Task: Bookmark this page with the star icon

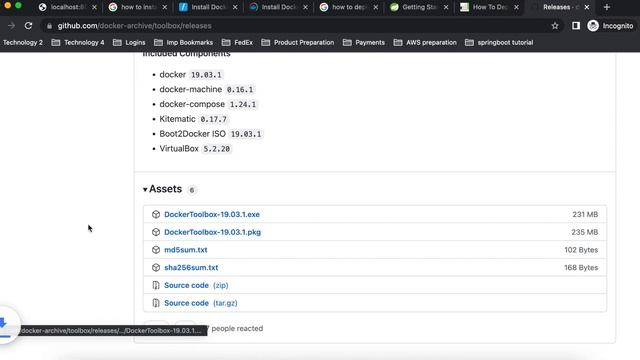Action: [555, 26]
